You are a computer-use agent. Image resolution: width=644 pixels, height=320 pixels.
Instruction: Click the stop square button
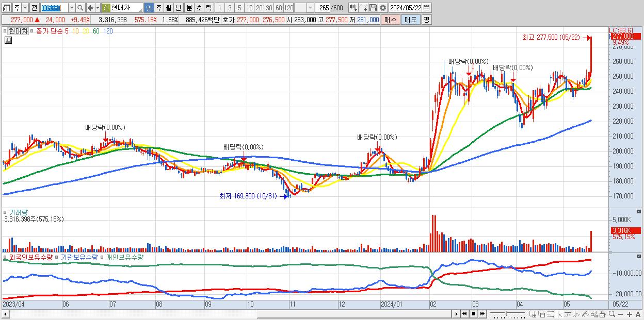474,314
